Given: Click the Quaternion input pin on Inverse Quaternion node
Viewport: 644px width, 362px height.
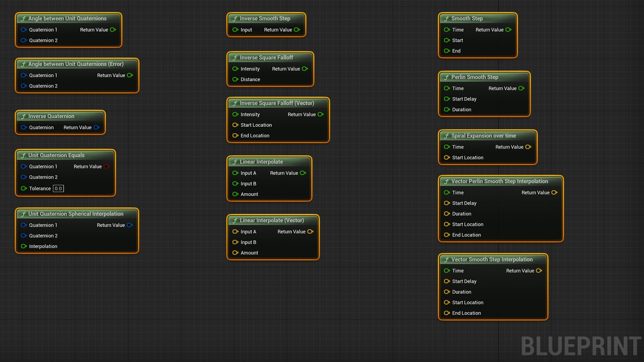Looking at the screenshot, I should tap(24, 128).
